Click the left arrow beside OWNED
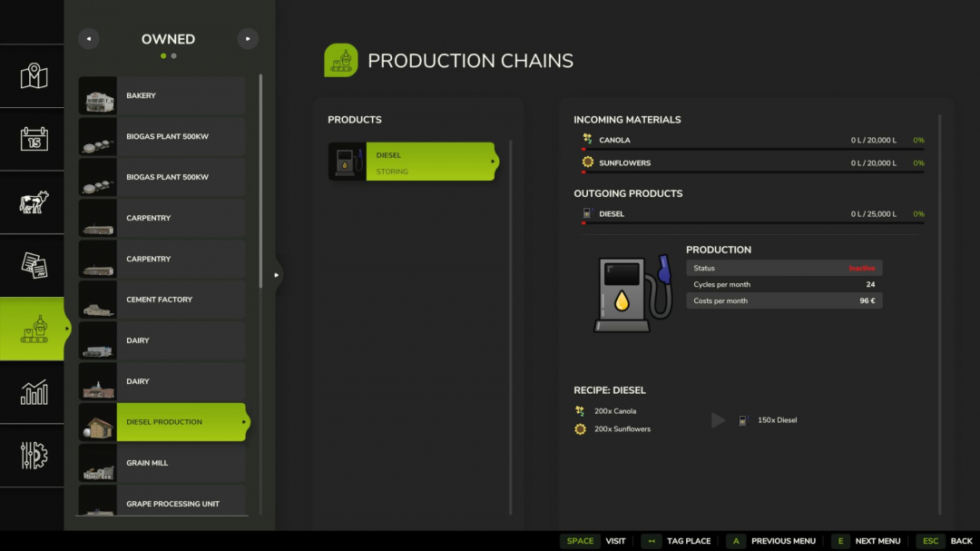The image size is (980, 551). click(x=88, y=38)
